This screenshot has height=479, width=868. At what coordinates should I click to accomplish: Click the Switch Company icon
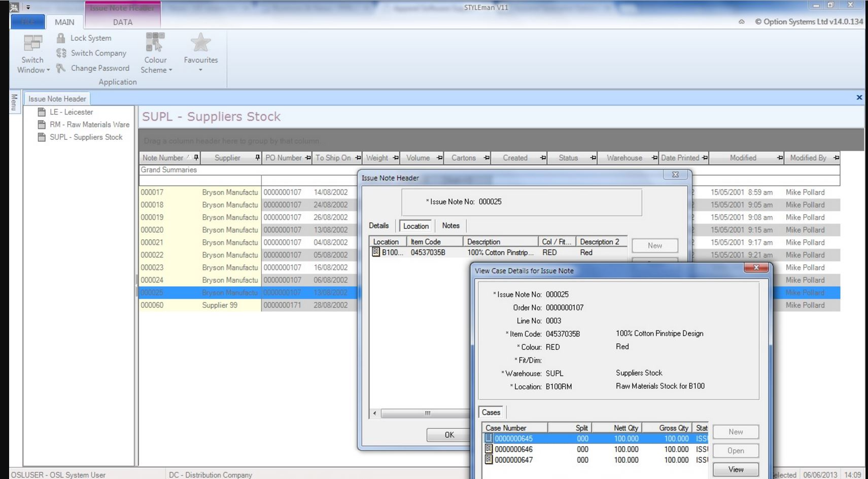click(x=61, y=53)
